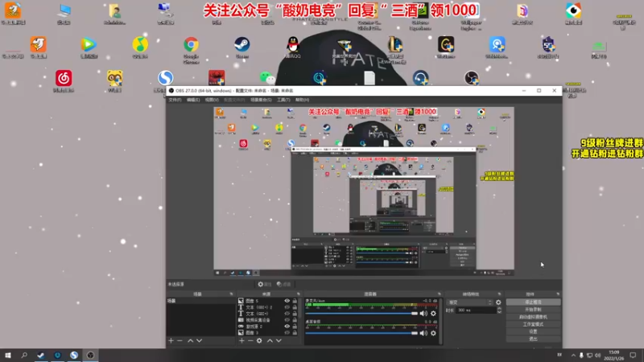This screenshot has height=362, width=644.
Task: Mute the 麦克风/Aux speaker icon
Action: pos(423,314)
